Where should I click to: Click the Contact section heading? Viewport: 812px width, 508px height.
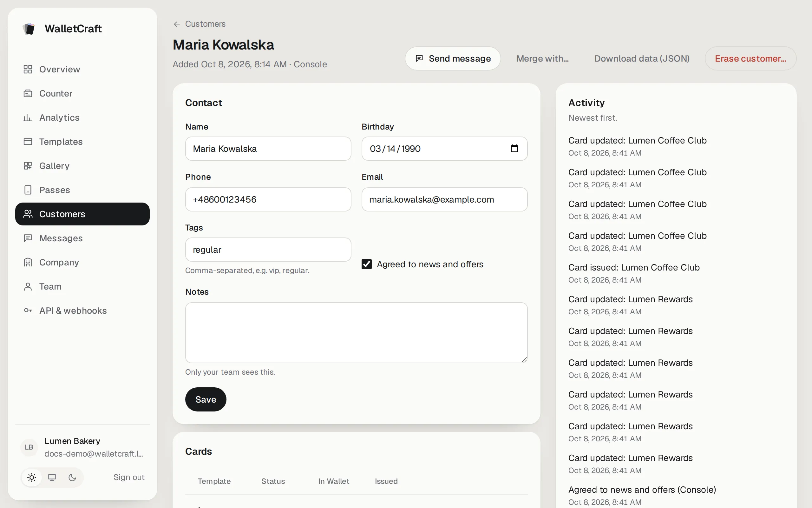coord(203,103)
